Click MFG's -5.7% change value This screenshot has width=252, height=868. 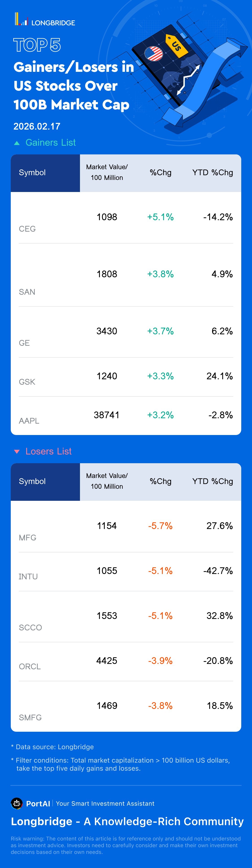tap(160, 526)
